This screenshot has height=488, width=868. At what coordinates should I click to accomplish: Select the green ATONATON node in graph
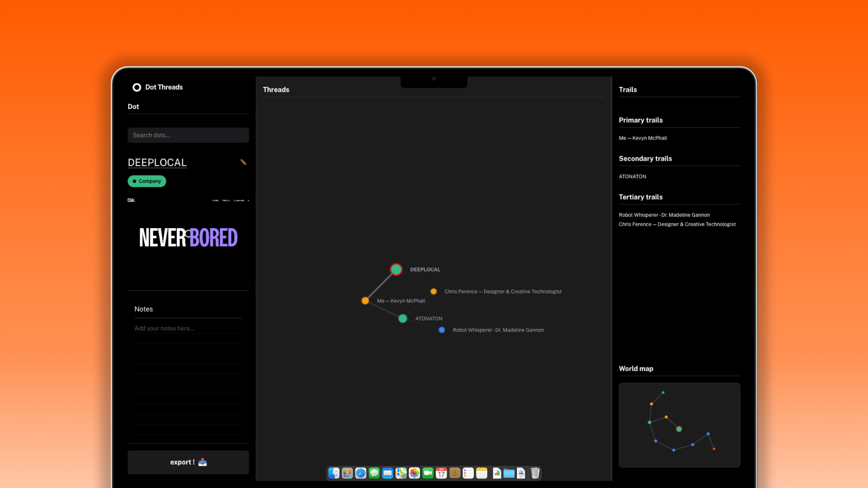point(402,319)
